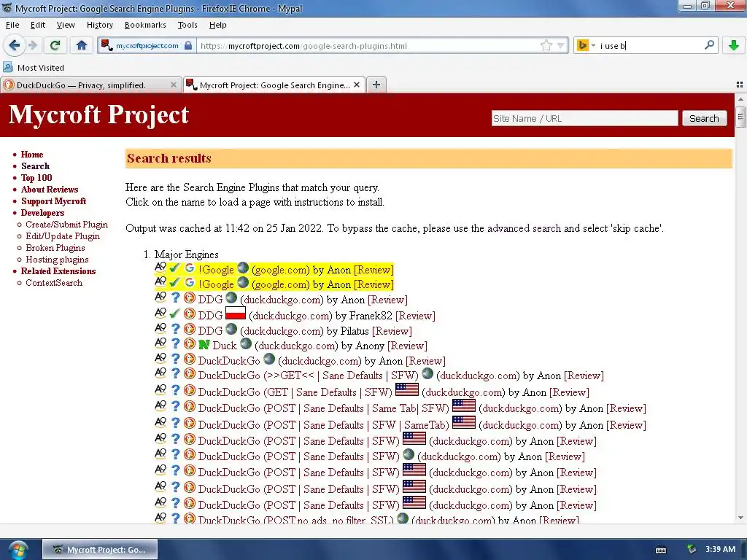Click the green N icon beside Duck
This screenshot has width=747, height=560.
click(204, 344)
